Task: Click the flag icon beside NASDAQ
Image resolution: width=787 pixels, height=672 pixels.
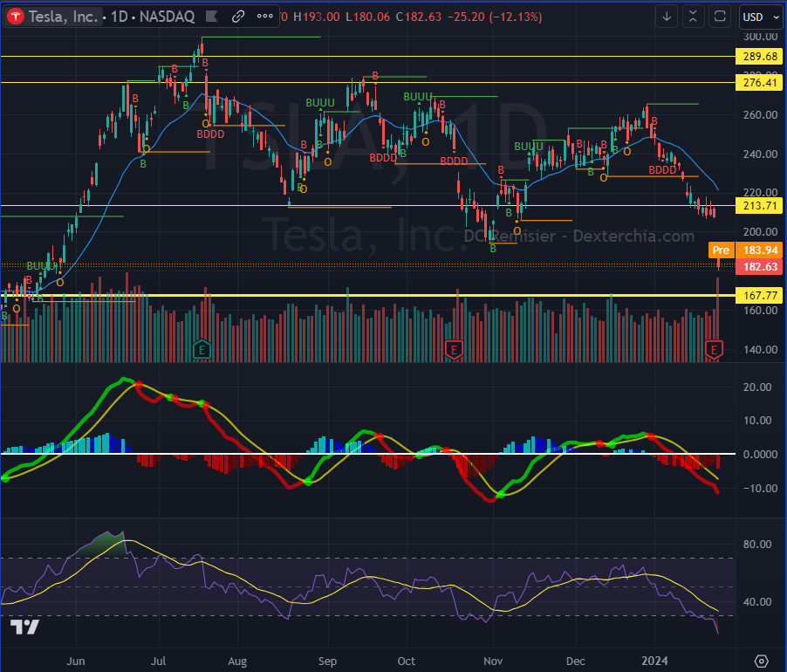Action: click(x=212, y=17)
